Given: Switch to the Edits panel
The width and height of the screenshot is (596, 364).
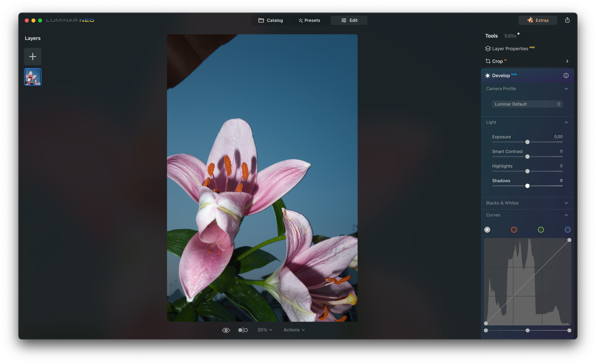Looking at the screenshot, I should click(x=510, y=35).
